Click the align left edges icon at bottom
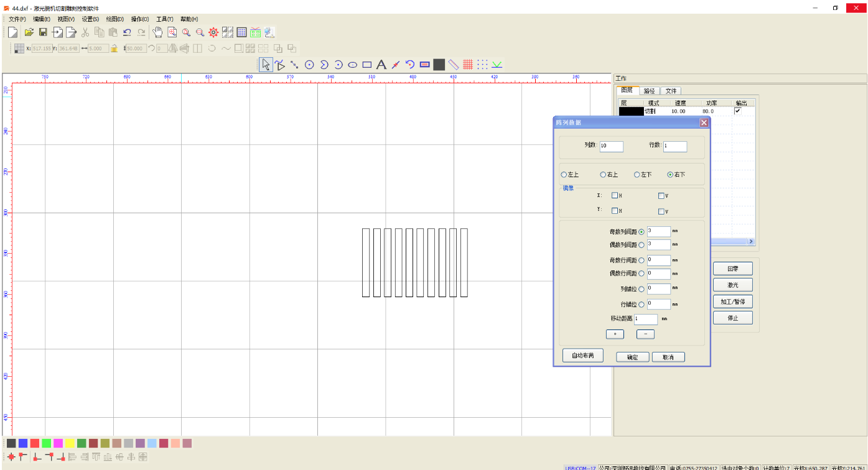 tap(73, 457)
